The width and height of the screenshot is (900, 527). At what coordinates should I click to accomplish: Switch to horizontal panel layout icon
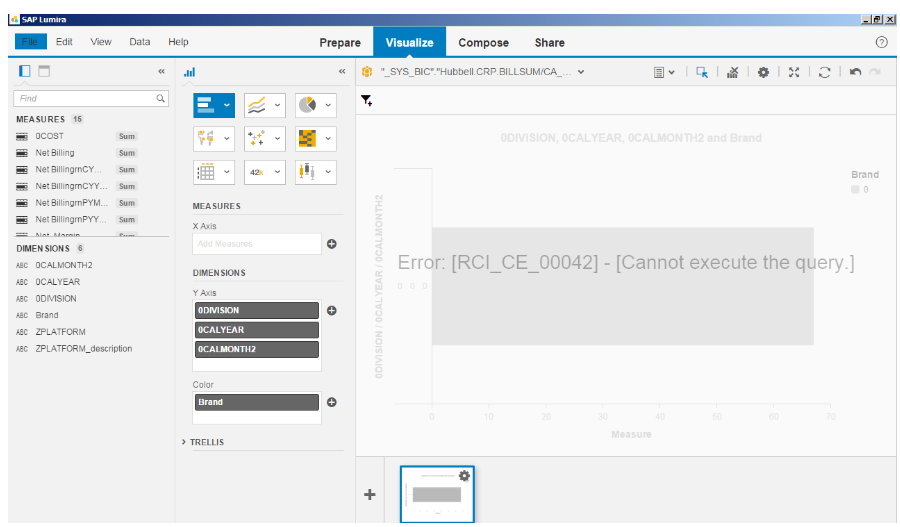pos(44,71)
